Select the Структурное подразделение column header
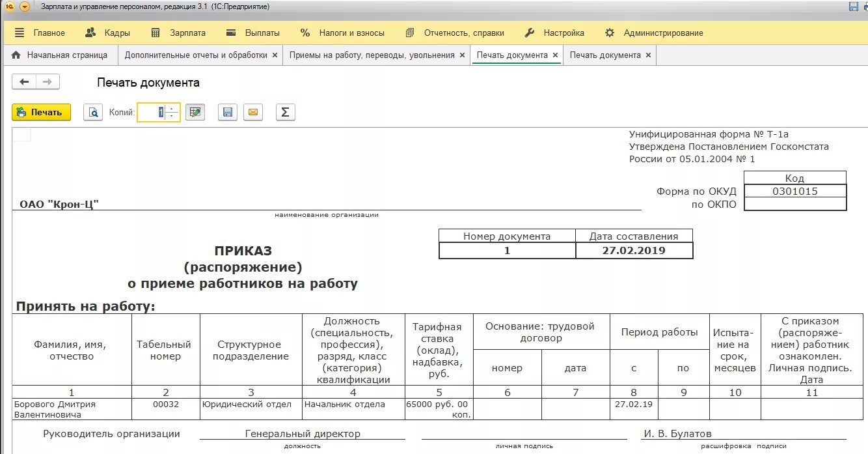Image resolution: width=868 pixels, height=454 pixels. coord(251,350)
